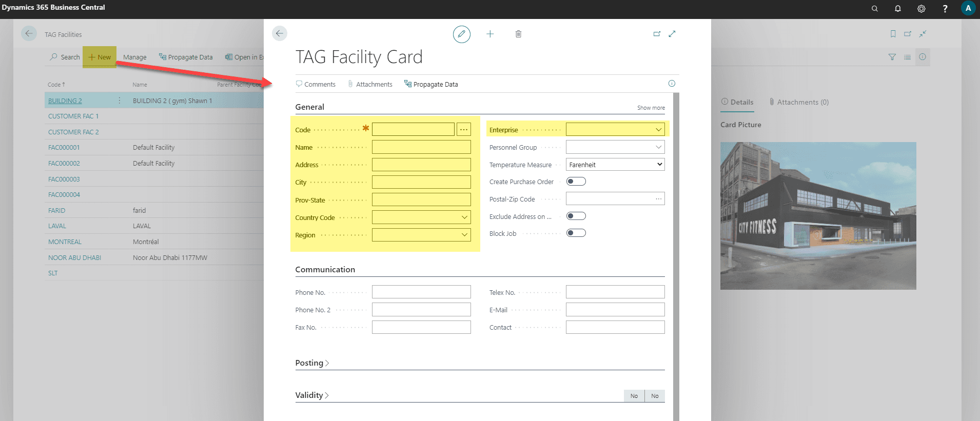The width and height of the screenshot is (980, 421).
Task: Delete the facility card with trash icon
Action: (x=518, y=34)
